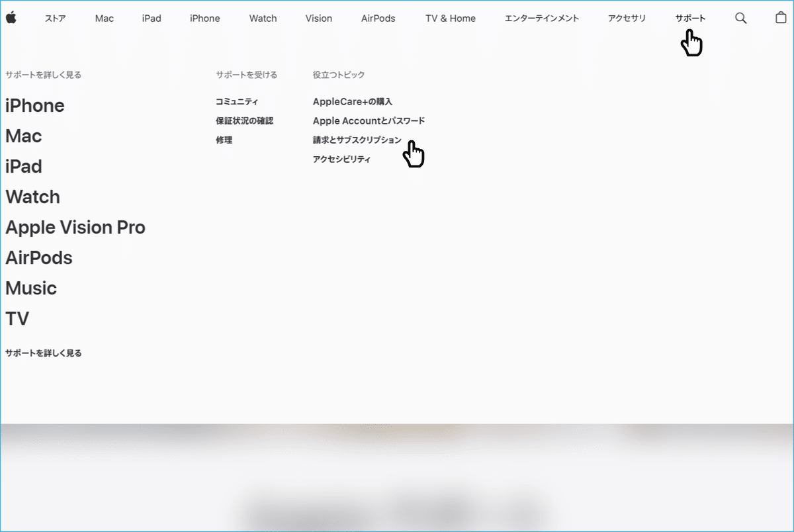Screen dimensions: 794x532
Task: Open the アクセサリ navigation menu
Action: click(626, 18)
